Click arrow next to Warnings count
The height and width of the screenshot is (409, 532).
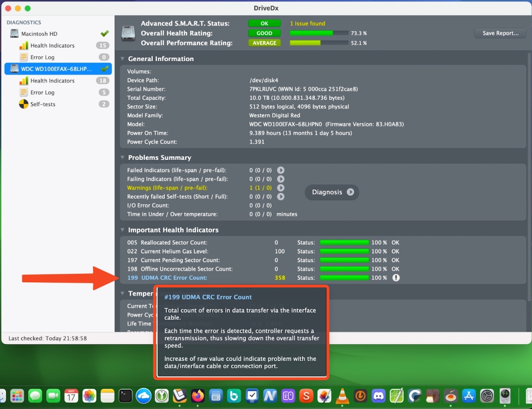pos(281,188)
